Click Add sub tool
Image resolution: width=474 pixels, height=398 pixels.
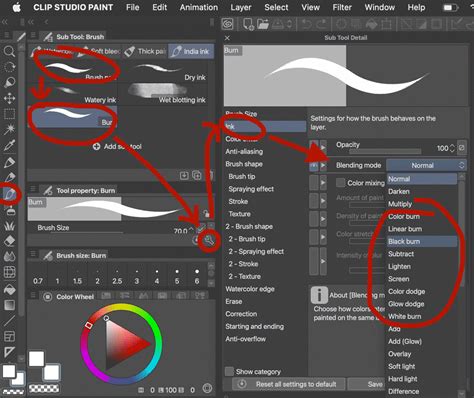point(117,146)
